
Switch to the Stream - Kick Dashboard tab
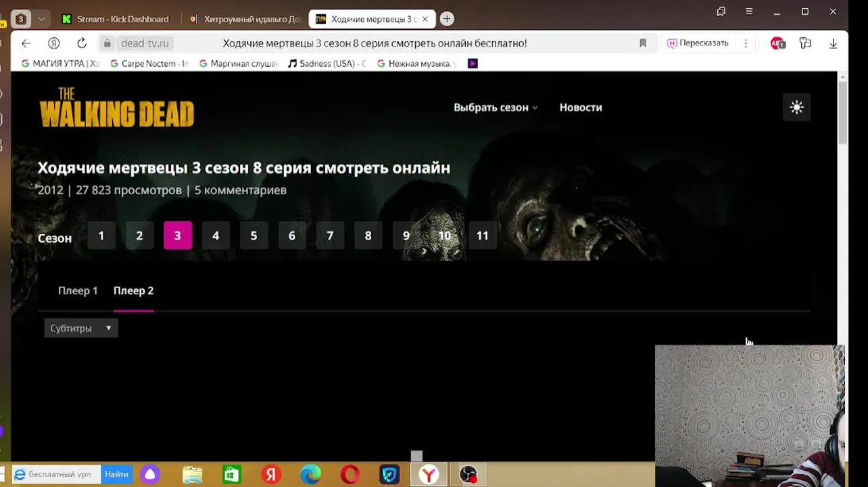coord(116,19)
